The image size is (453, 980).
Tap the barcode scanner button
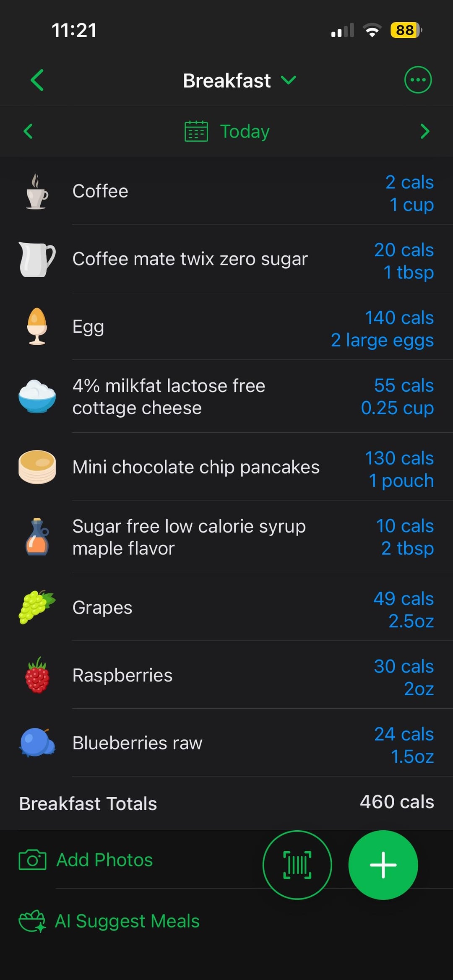297,865
